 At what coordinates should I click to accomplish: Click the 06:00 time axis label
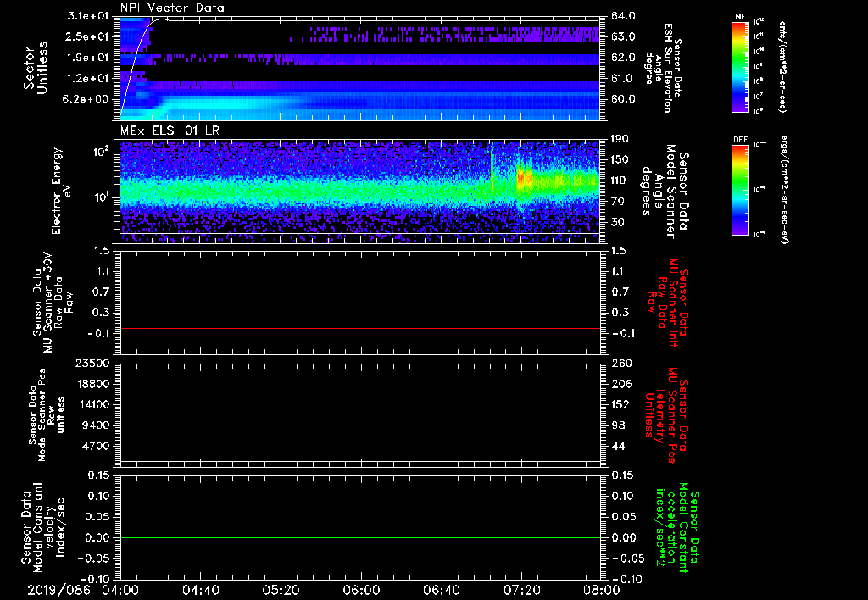click(x=361, y=590)
